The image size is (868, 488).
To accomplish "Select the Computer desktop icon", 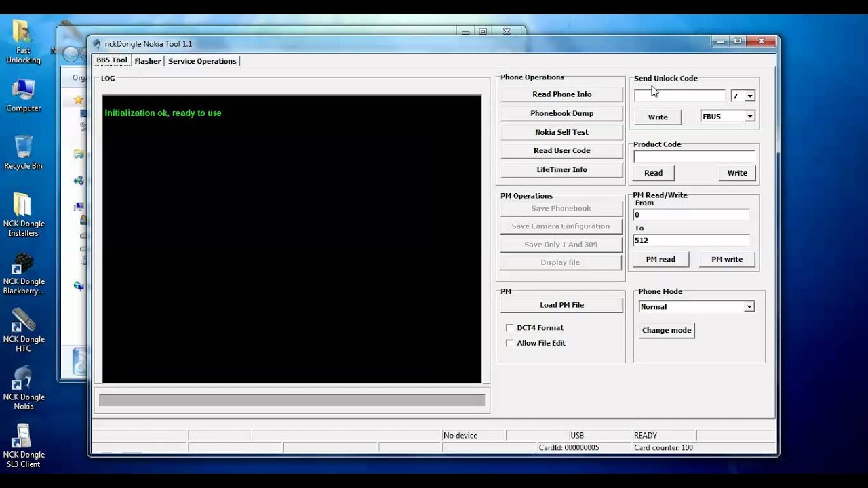I will click(23, 95).
